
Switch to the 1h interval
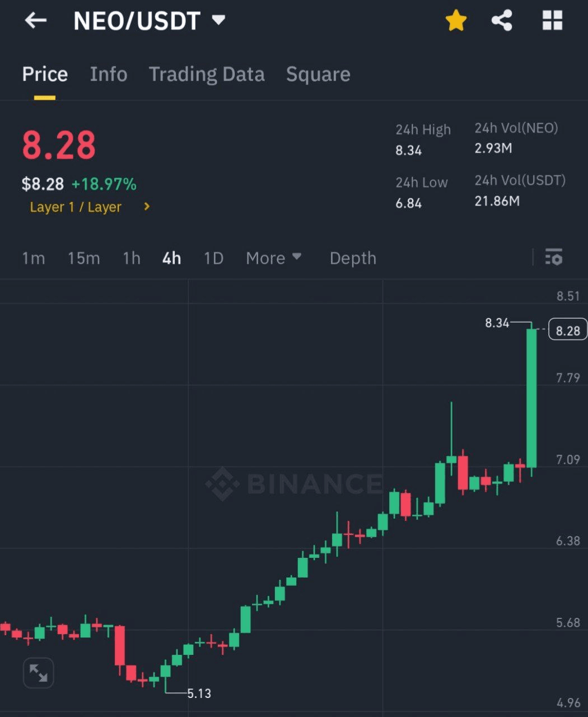[132, 258]
